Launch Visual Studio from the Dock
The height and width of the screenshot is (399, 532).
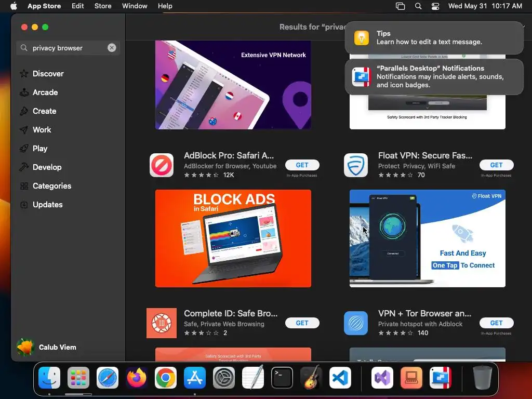tap(382, 378)
